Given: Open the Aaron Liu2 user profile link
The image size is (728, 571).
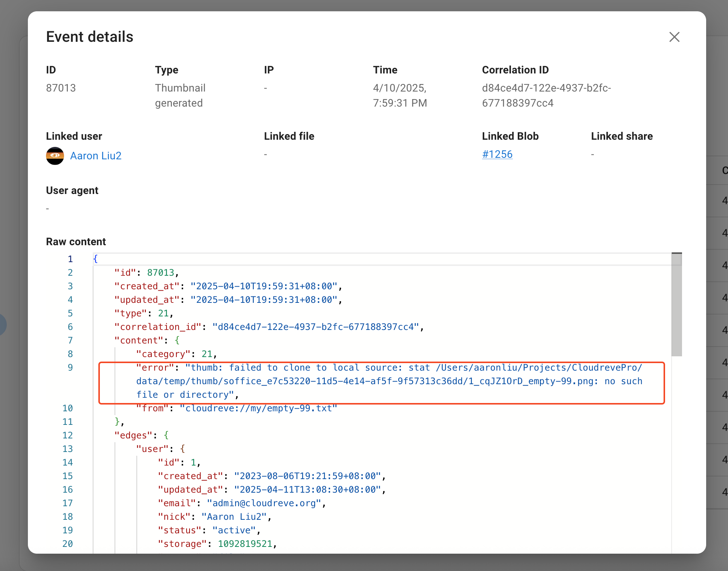Looking at the screenshot, I should [x=96, y=156].
